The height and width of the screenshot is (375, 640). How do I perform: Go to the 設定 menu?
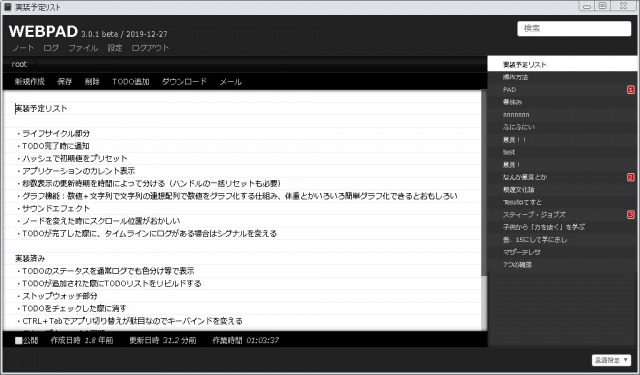pyautogui.click(x=115, y=48)
